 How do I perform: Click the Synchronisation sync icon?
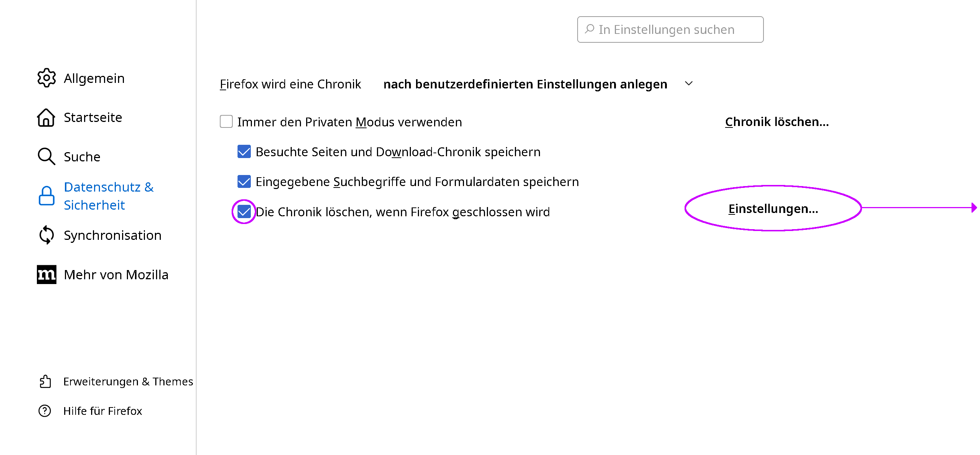coord(46,235)
